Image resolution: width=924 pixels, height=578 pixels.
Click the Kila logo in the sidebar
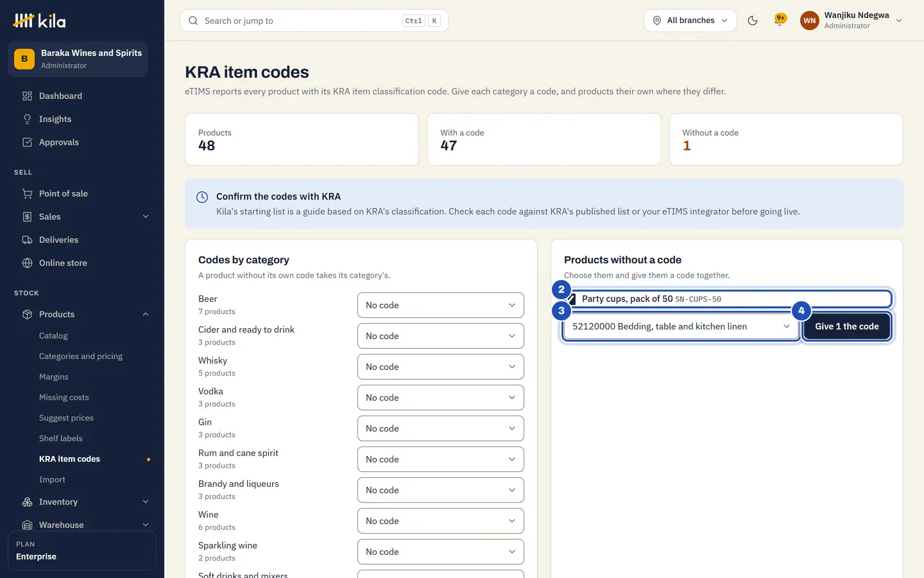39,21
